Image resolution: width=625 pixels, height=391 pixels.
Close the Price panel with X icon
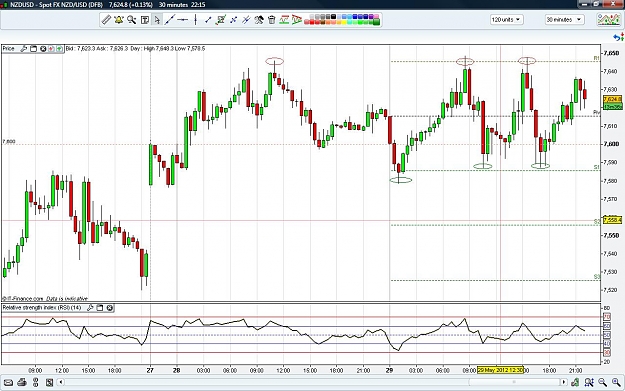point(43,49)
